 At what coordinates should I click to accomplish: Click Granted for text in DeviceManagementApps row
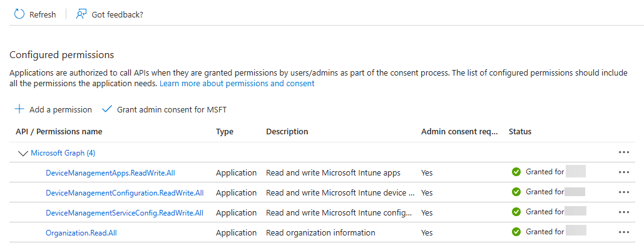coord(545,172)
